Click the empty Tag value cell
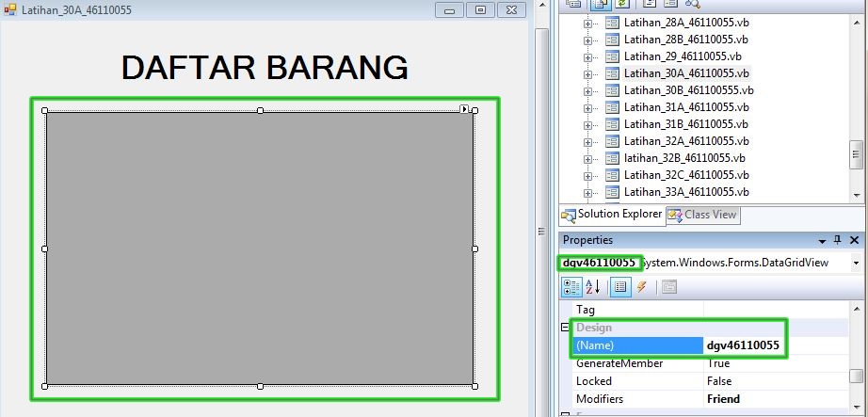868x417 pixels. pos(776,310)
